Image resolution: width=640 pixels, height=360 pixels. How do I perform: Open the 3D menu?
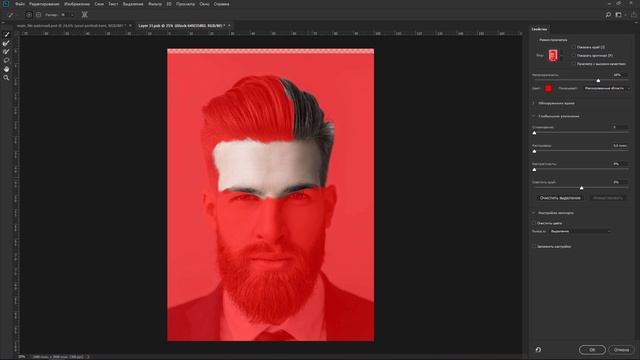click(169, 4)
